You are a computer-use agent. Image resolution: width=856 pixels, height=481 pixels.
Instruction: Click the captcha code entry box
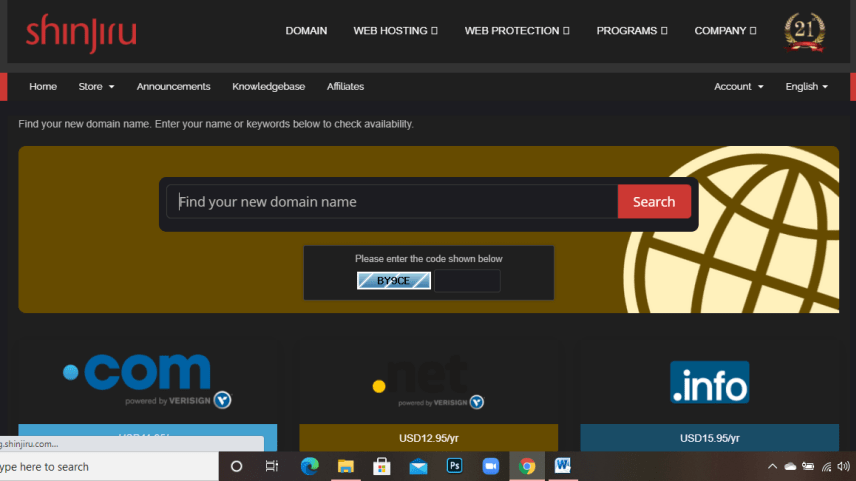pyautogui.click(x=467, y=281)
